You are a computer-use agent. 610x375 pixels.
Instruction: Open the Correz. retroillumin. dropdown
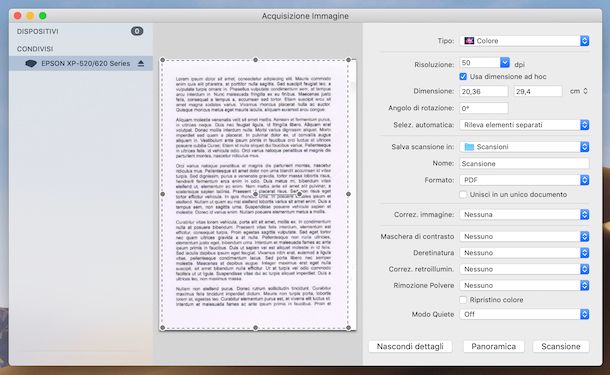524,269
